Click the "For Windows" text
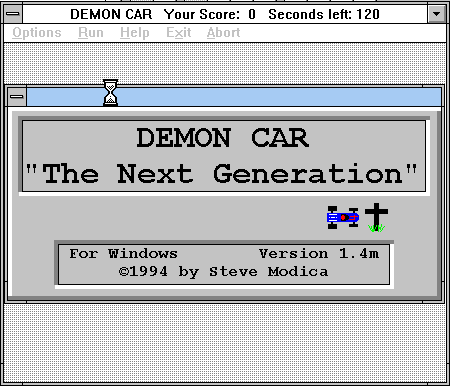The height and width of the screenshot is (386, 450). pos(123,254)
